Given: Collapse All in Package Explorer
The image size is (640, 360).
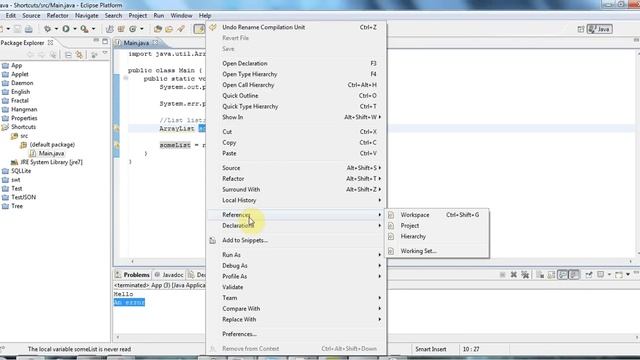Looking at the screenshot, I should (x=68, y=55).
